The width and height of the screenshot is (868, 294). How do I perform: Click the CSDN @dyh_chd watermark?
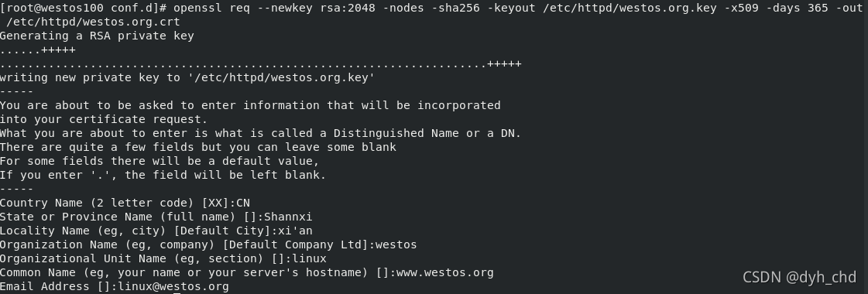pyautogui.click(x=799, y=277)
